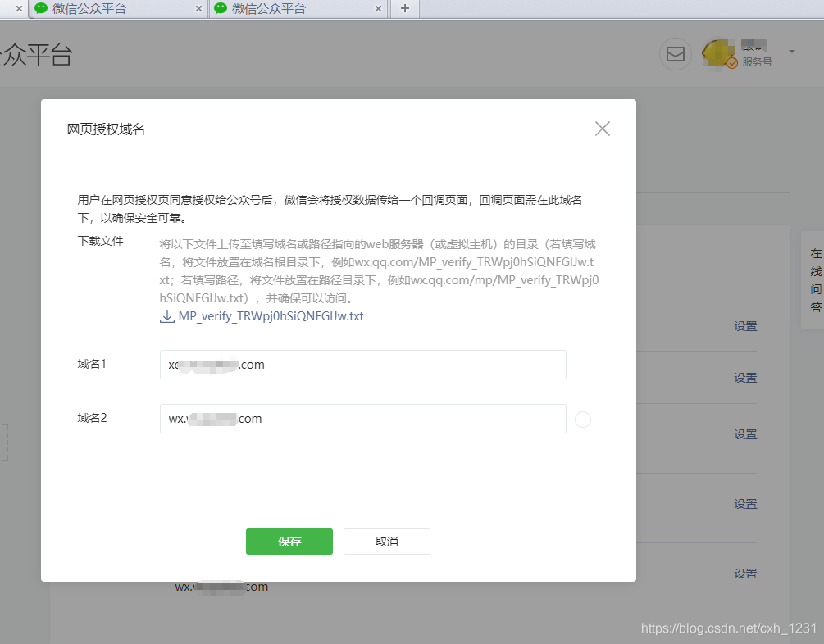Screen dimensions: 824x644
Task: Expand the account dropdown arrow beside 服务号
Action: [x=792, y=52]
